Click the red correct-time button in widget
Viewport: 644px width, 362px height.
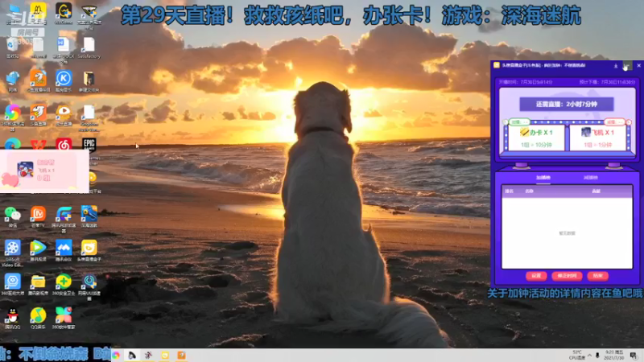[x=567, y=276]
